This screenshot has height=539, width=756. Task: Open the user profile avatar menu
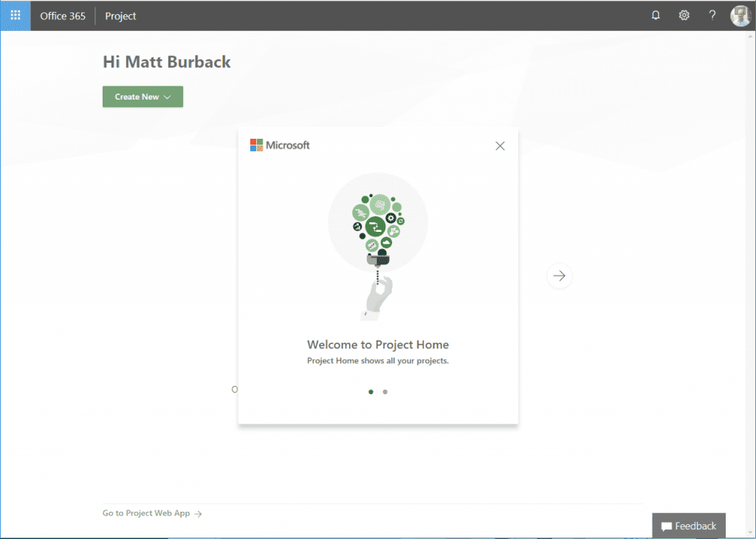740,16
